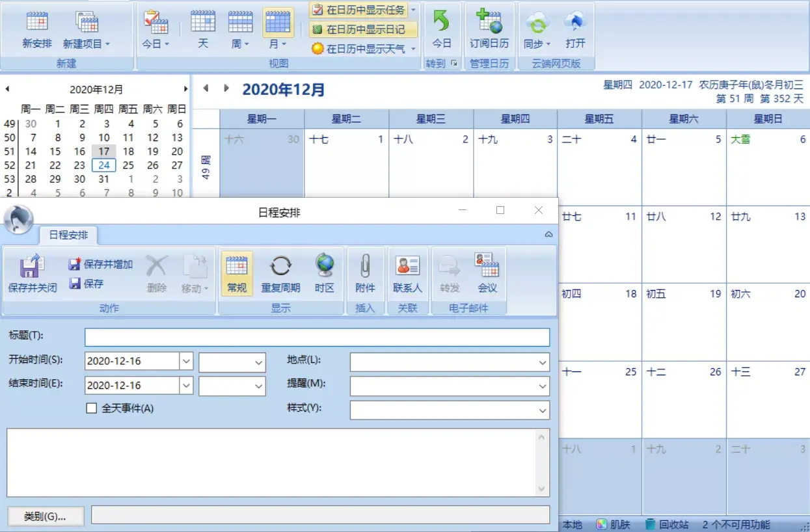Click inside the 标题 title input field
The image size is (810, 532).
(317, 337)
